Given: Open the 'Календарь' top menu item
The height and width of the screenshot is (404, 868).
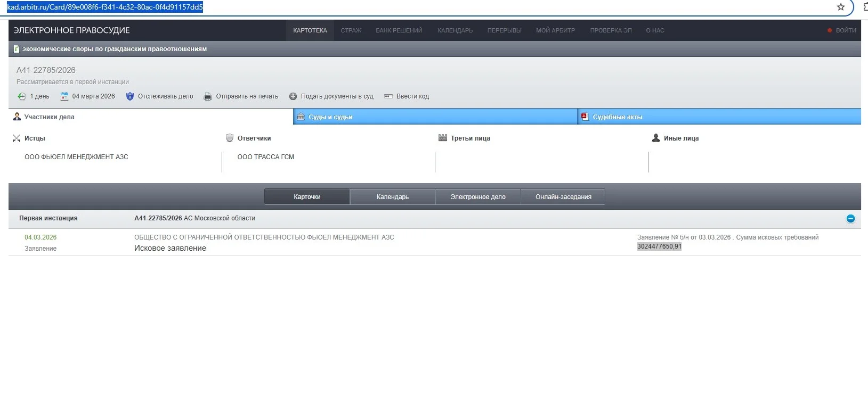Looking at the screenshot, I should [x=455, y=30].
